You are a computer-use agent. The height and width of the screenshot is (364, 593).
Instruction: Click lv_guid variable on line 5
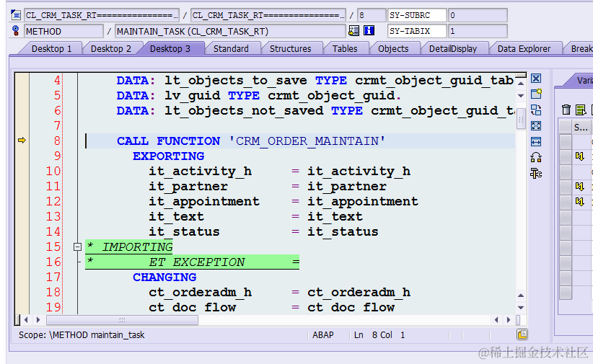click(x=192, y=96)
